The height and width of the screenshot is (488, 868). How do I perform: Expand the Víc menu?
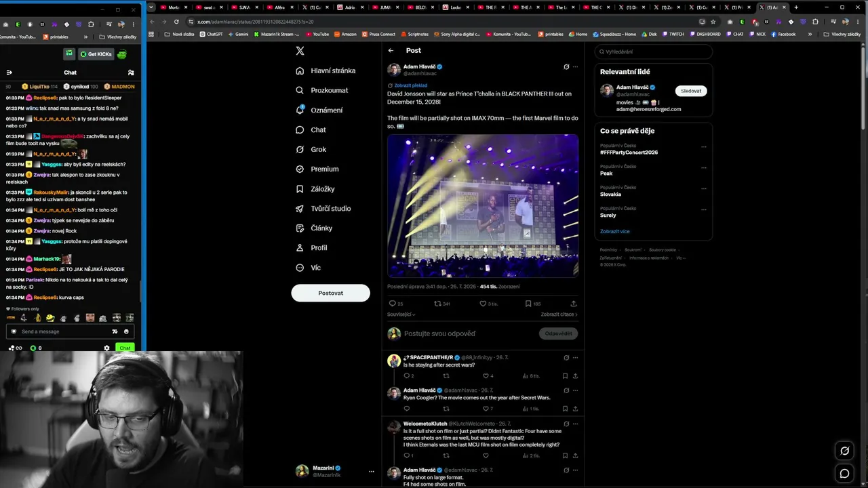point(308,267)
